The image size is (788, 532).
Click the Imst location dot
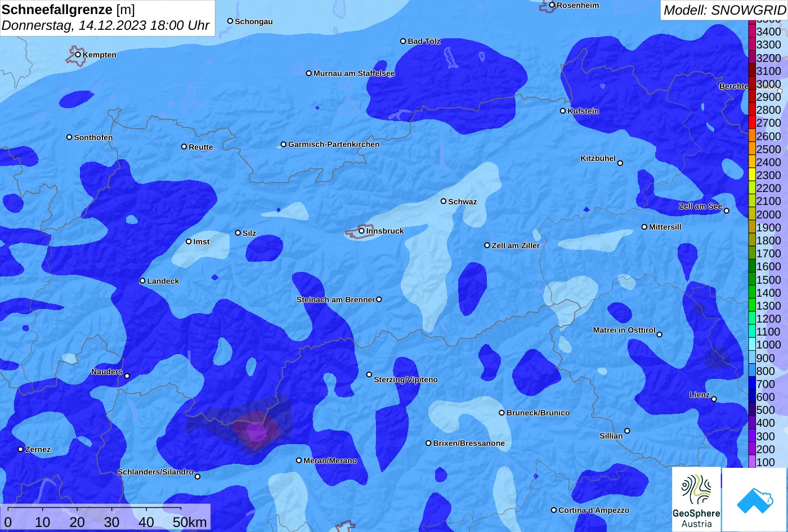[x=189, y=242]
